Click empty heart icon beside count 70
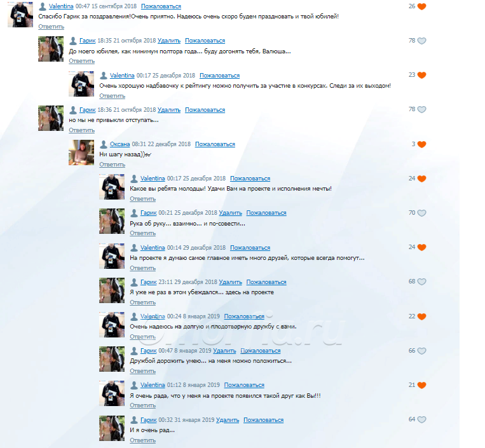Viewport: 485px width, 448px height. (x=421, y=213)
